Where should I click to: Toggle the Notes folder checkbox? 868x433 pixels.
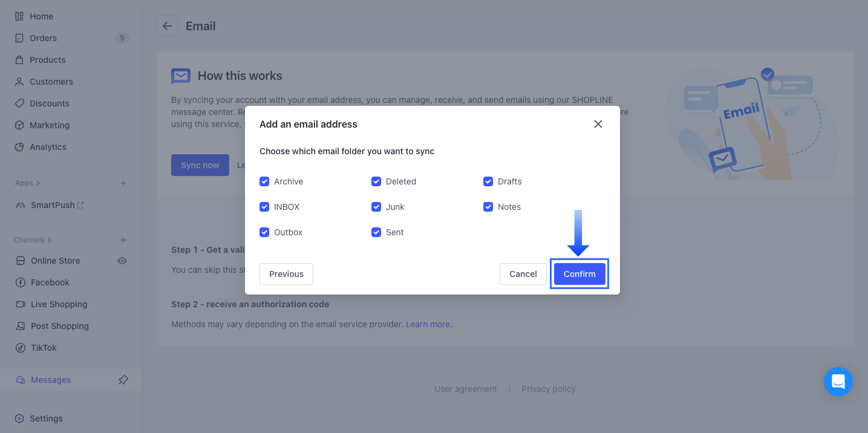pyautogui.click(x=488, y=207)
